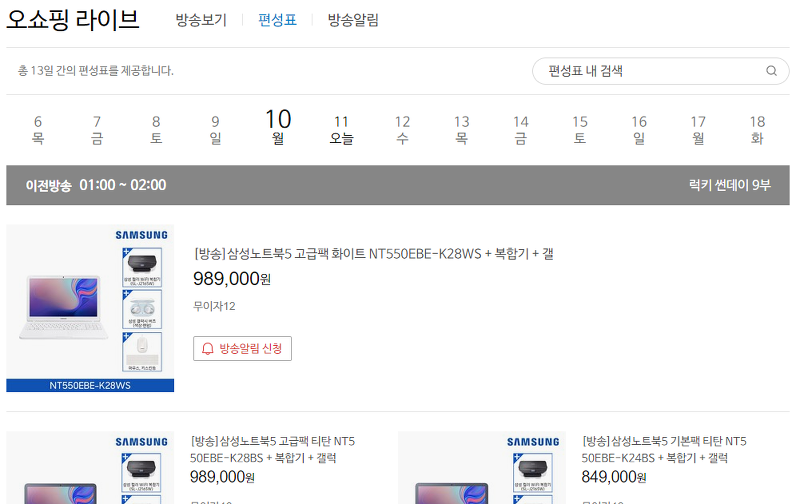Select date 7 금
Viewport: 800px width, 504px height.
[x=97, y=130]
